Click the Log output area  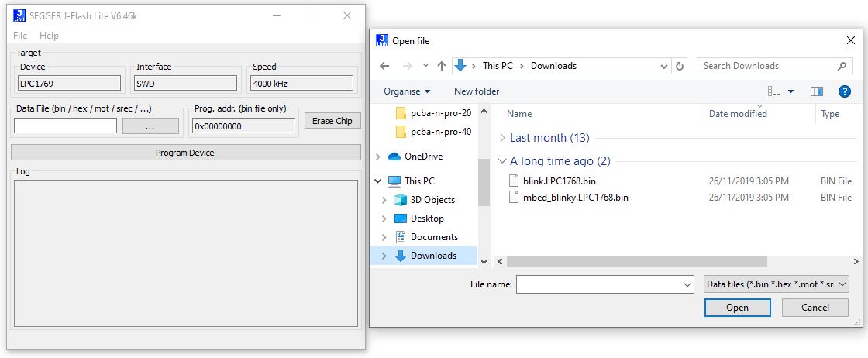click(185, 253)
